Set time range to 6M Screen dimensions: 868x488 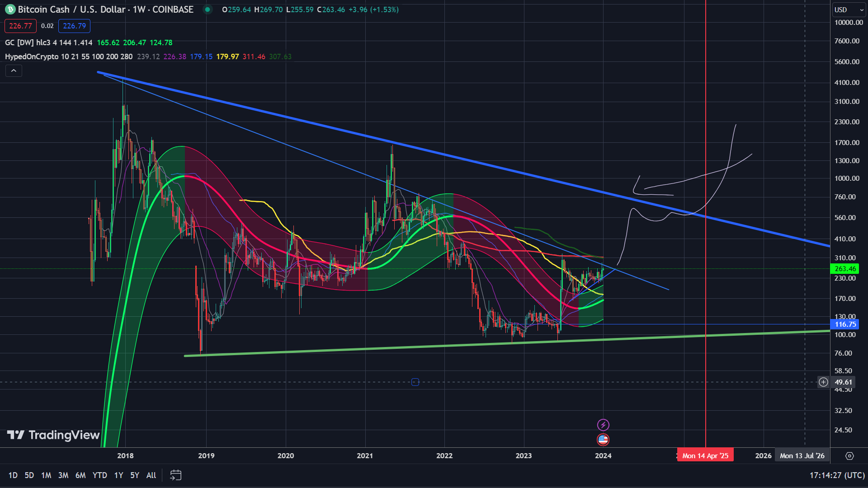[80, 475]
